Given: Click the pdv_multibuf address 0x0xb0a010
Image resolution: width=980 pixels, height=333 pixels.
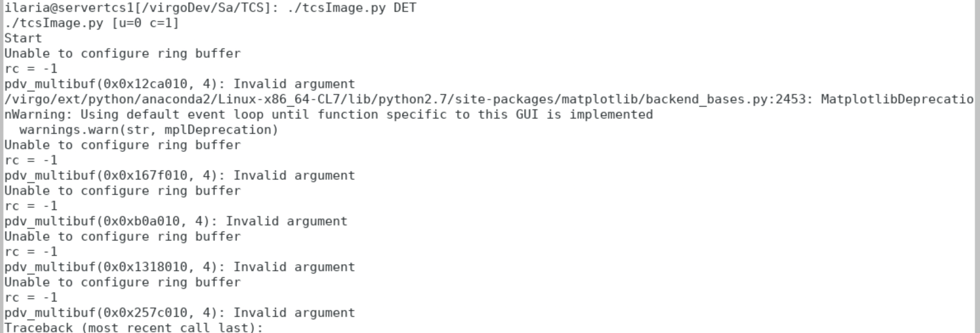Looking at the screenshot, I should coord(141,221).
